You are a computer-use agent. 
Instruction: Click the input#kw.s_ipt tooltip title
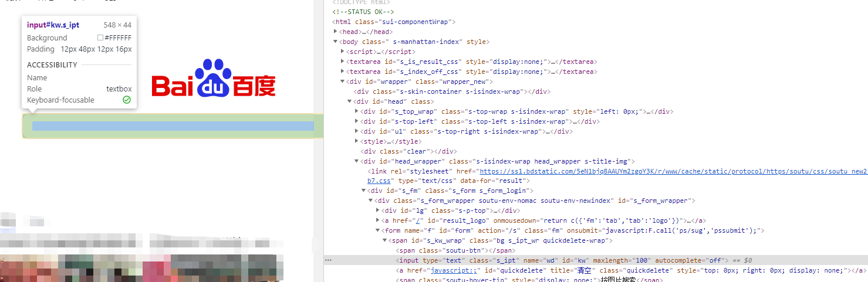pyautogui.click(x=53, y=25)
